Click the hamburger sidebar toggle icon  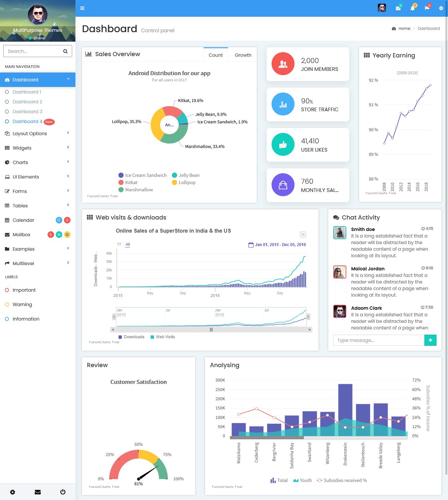click(82, 8)
